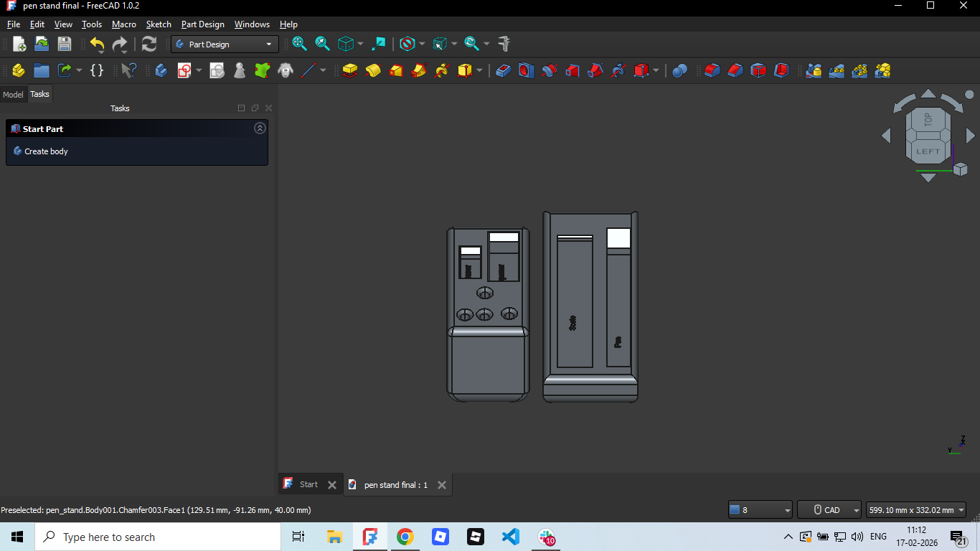Click Fit all zoom icon

point(300,44)
